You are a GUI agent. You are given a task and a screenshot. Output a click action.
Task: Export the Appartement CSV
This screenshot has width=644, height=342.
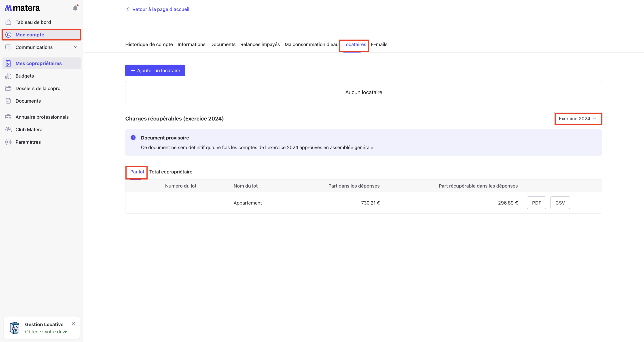pos(560,203)
